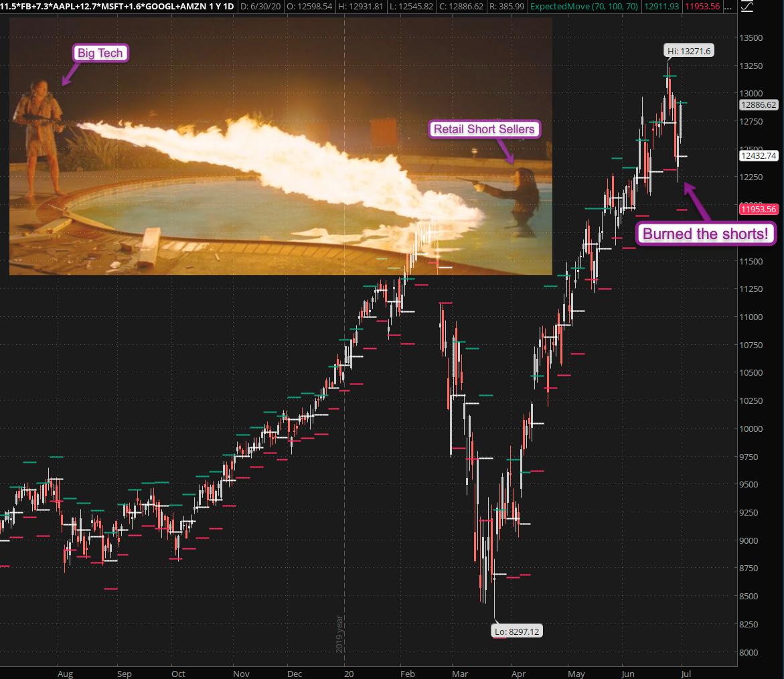Click the 10750 price axis label

pos(751,345)
